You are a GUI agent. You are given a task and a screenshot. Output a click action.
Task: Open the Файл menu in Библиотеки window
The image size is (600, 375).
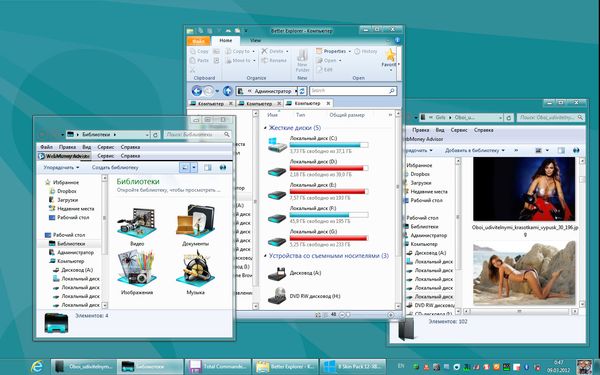point(47,147)
